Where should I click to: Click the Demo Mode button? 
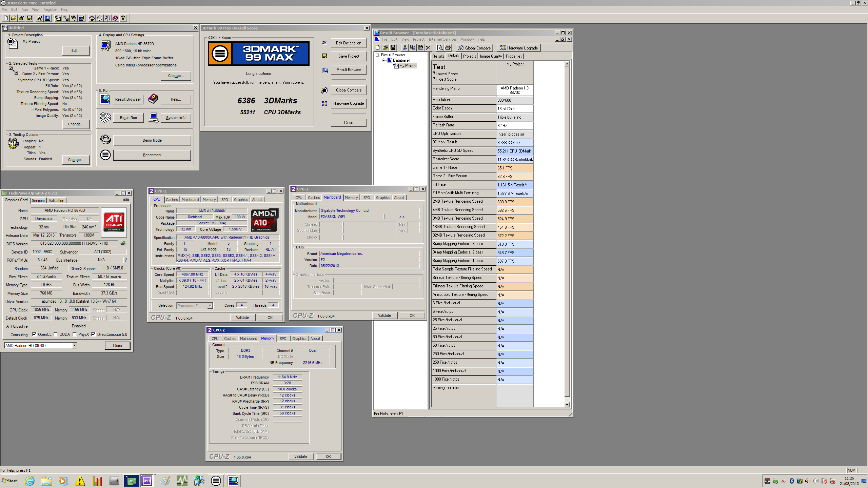(152, 140)
